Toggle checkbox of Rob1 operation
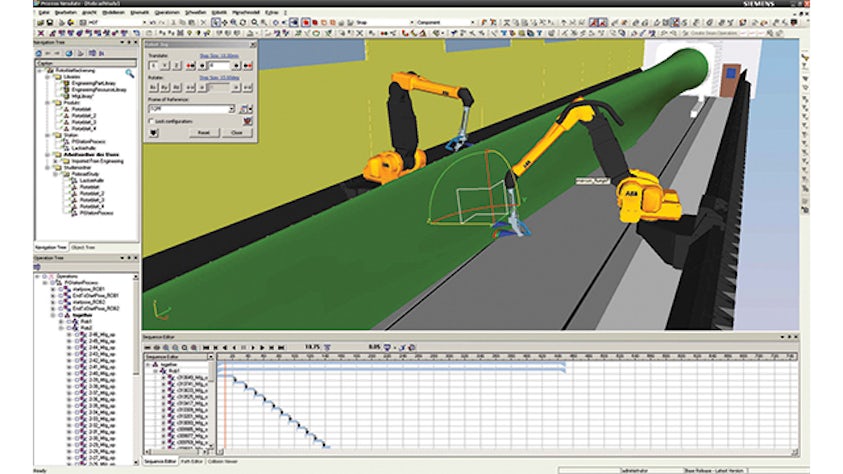The image size is (843, 474). coord(69,321)
